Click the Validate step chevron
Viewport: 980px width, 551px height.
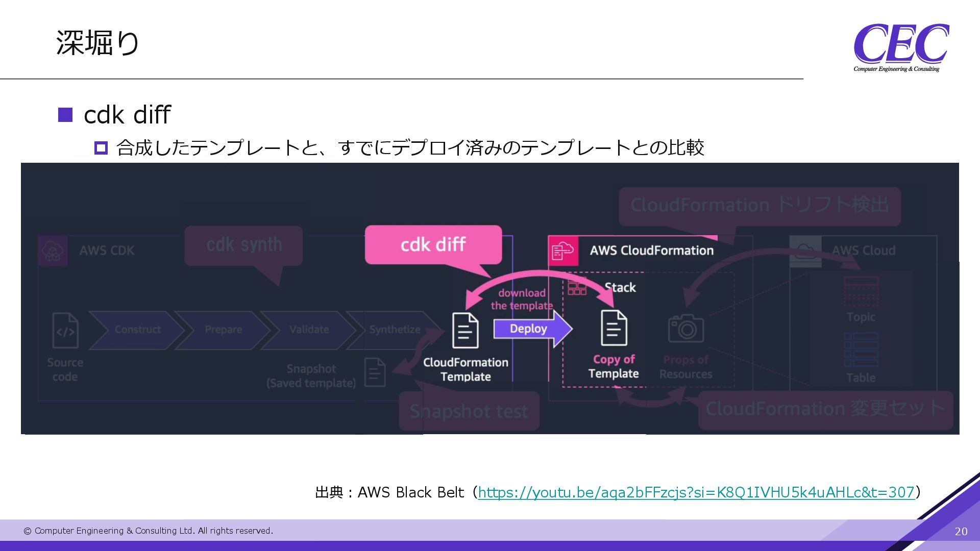click(309, 330)
